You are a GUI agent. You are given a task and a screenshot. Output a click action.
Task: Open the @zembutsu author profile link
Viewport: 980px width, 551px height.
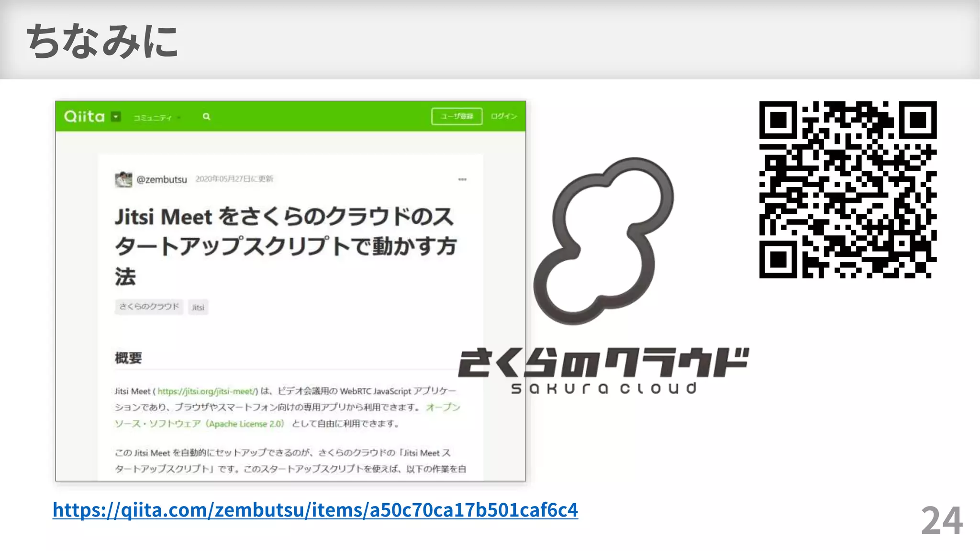tap(162, 179)
